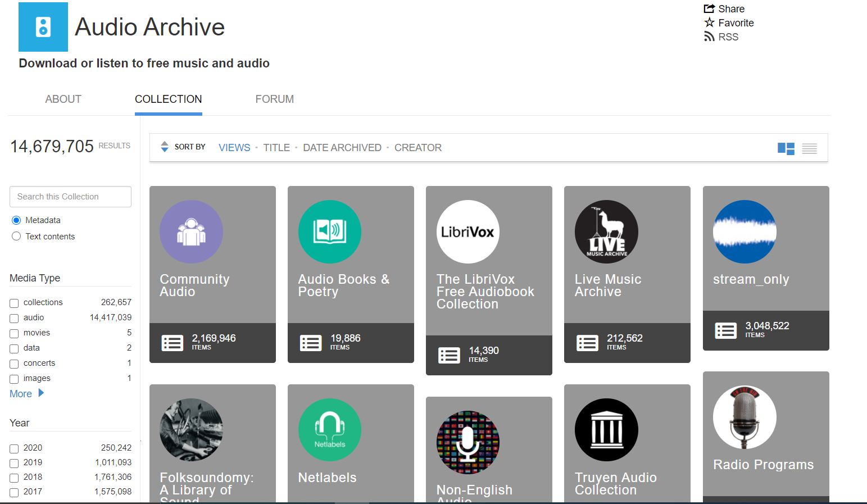Screen dimensions: 867x504
Task: Click the Search this Collection field
Action: (70, 197)
